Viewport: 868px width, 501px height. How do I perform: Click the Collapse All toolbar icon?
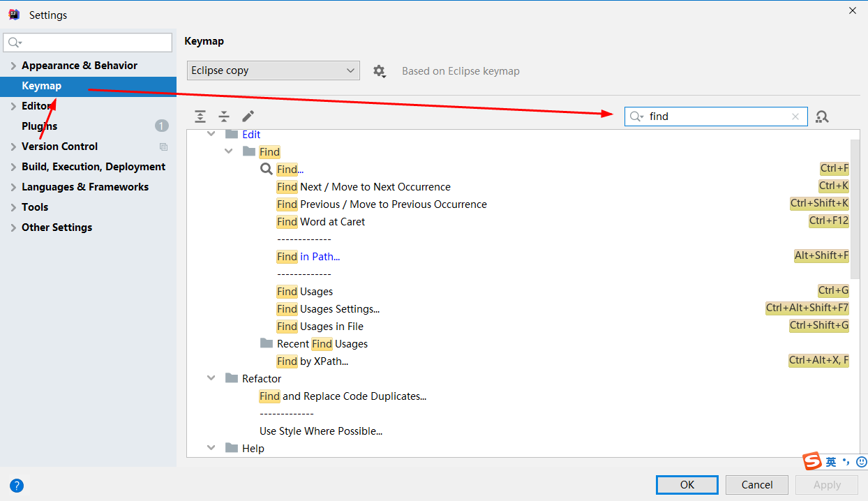click(224, 117)
